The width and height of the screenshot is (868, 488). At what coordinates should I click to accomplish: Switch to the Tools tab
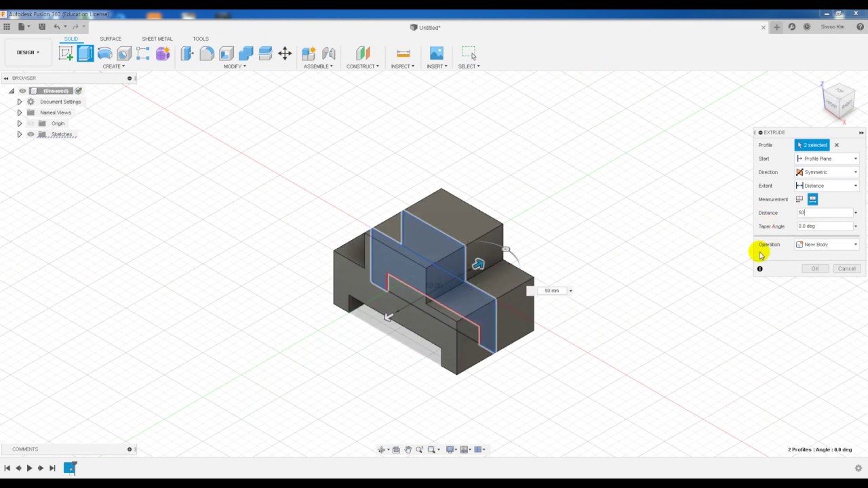click(x=201, y=39)
